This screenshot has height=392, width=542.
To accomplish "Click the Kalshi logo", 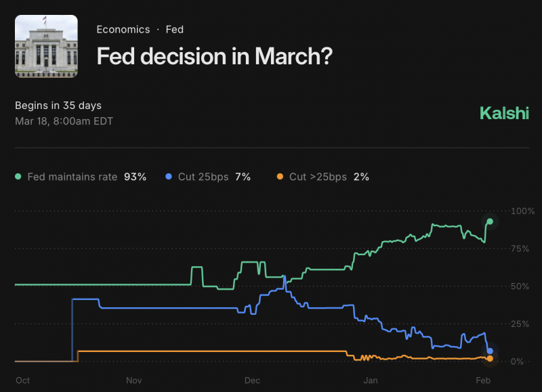I will (503, 113).
